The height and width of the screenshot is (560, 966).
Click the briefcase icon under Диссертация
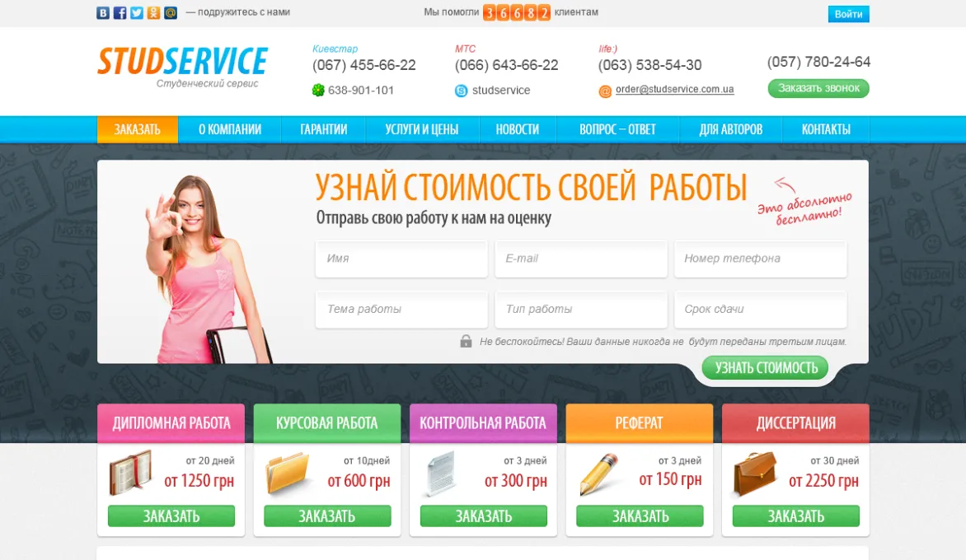coord(755,474)
